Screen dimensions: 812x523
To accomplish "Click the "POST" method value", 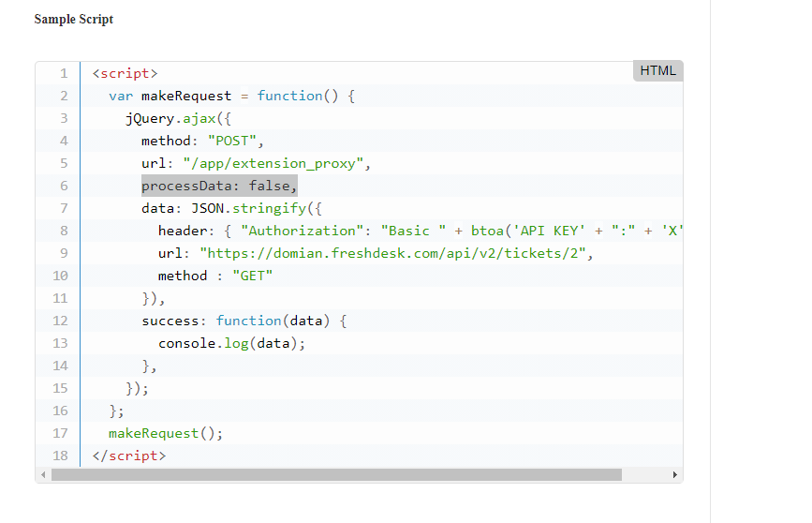I will coord(231,141).
